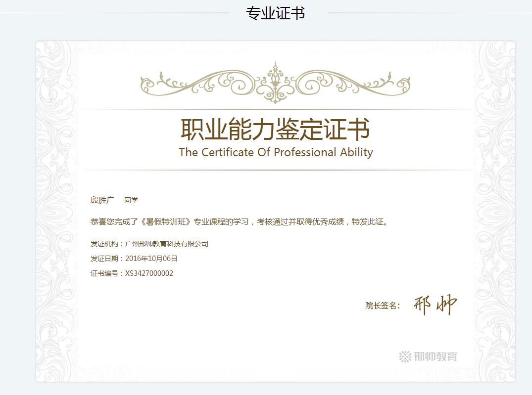The image size is (532, 395).
Task: Click The Certificate Of Professional Ability subtitle
Action: click(x=276, y=152)
